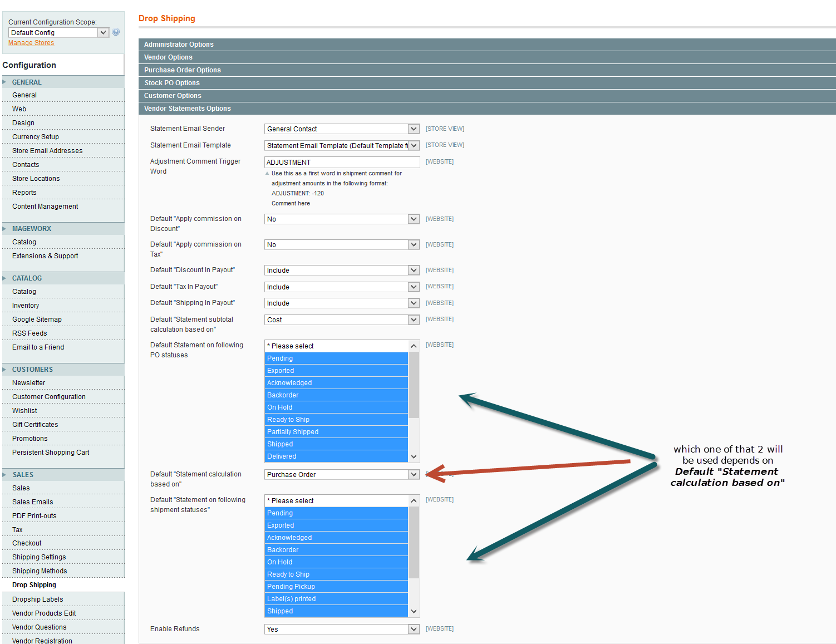Click the help icon beside Default Config scope
836x644 pixels.
point(116,32)
